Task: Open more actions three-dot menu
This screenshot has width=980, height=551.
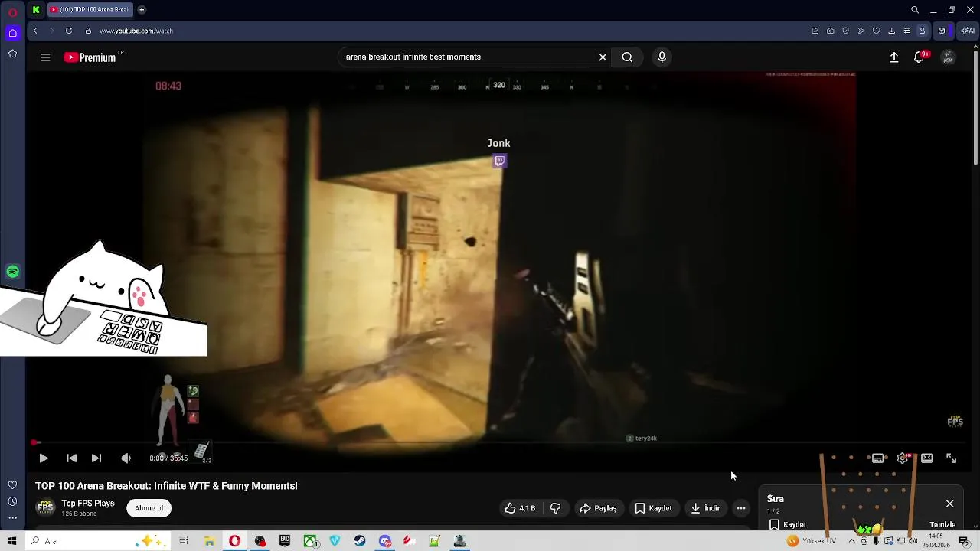Action: click(741, 508)
